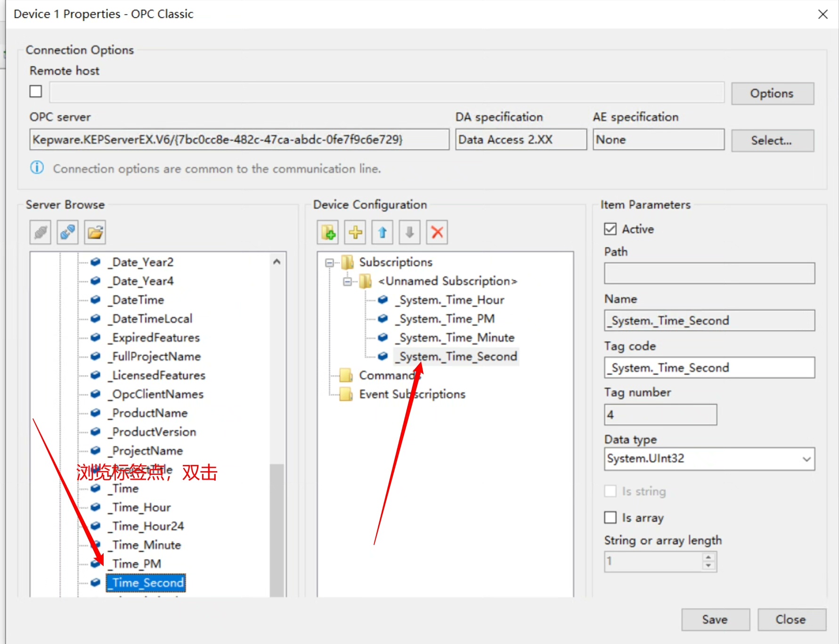839x644 pixels.
Task: Open the Data type dropdown
Action: click(x=709, y=459)
